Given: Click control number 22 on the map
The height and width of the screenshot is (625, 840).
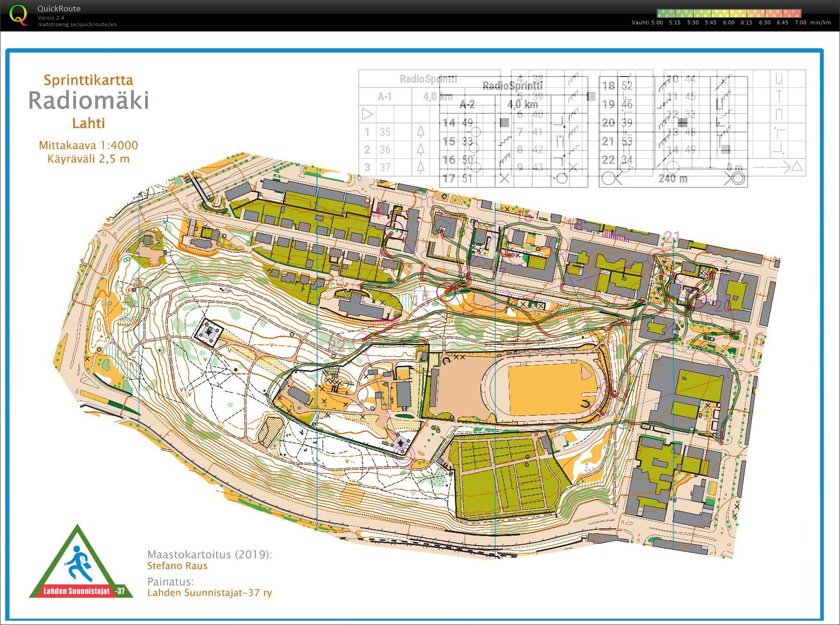Looking at the screenshot, I should 337,345.
